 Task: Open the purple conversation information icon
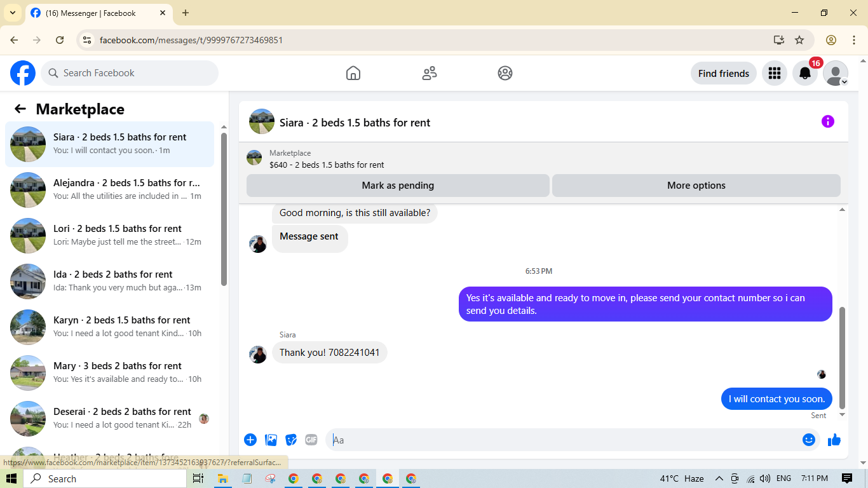(x=827, y=121)
